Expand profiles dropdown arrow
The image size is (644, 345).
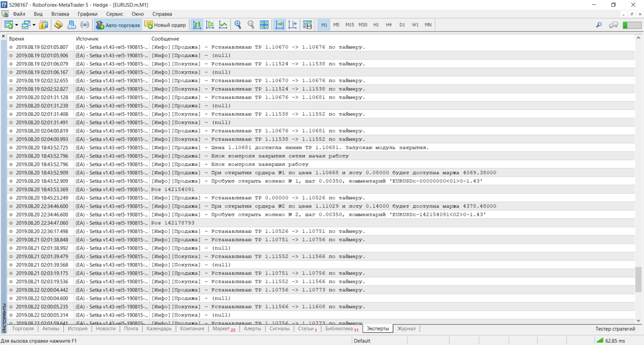[34, 25]
